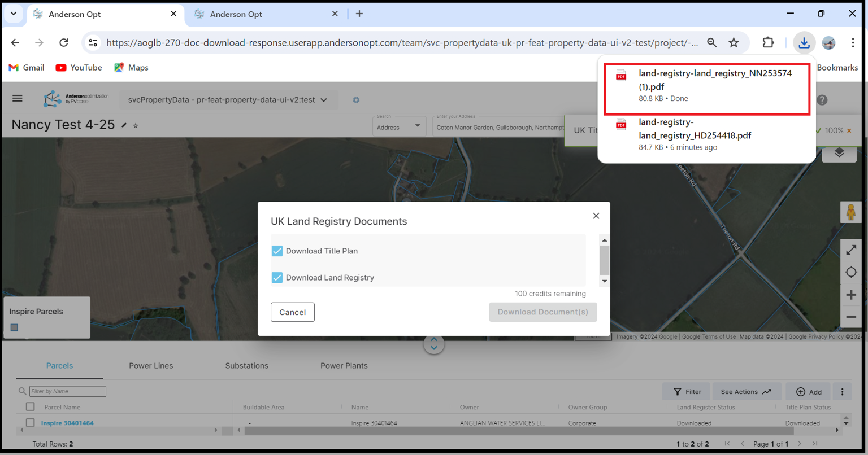
Task: Recenter map with the crosshair icon
Action: point(850,272)
